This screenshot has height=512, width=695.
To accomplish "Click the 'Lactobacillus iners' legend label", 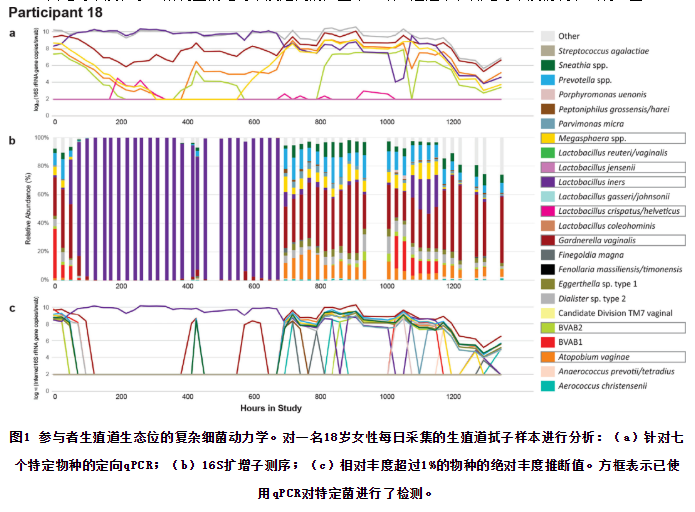I will (x=591, y=182).
